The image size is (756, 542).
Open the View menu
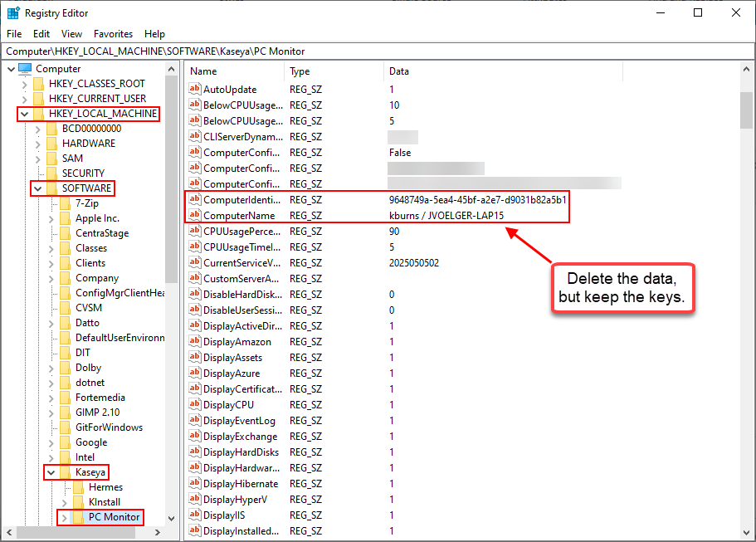[71, 34]
